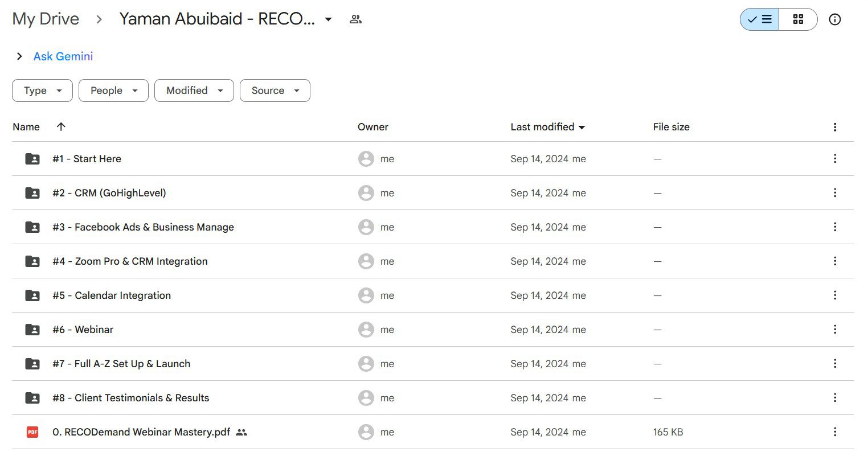Open Ask Gemini link
Viewport: 868px width, 452px height.
[x=63, y=56]
